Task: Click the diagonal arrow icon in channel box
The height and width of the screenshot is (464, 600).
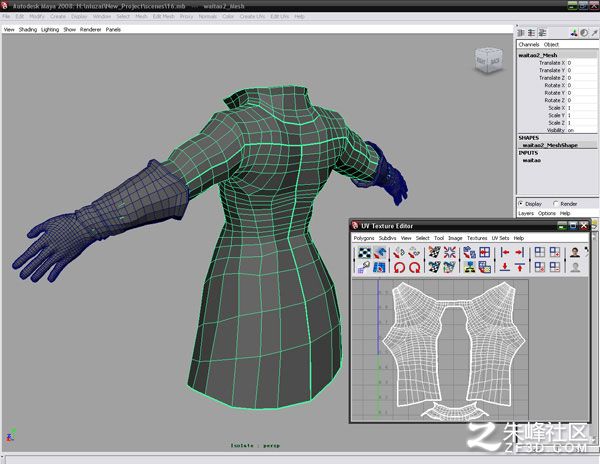Action: pos(594,33)
